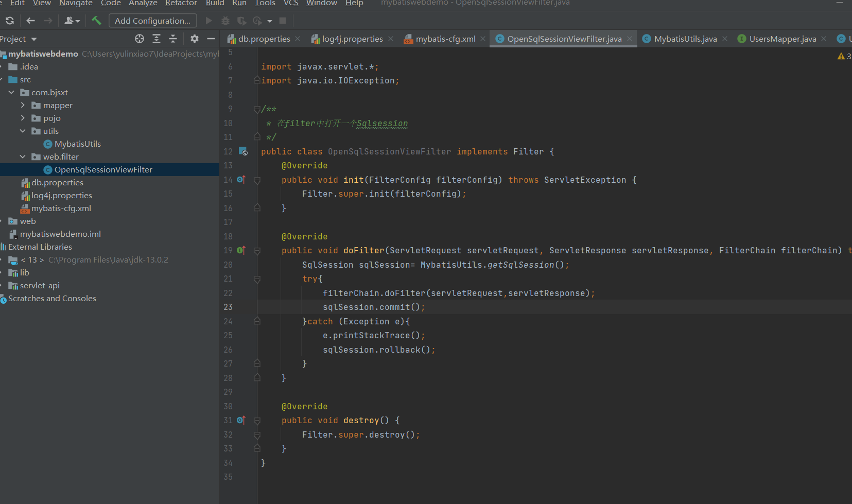Open the Refactor menu

tap(181, 3)
